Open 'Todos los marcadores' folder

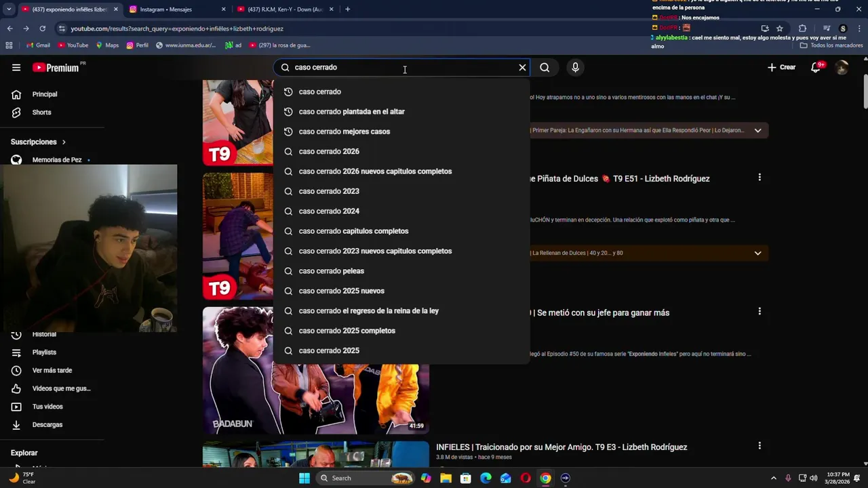(831, 45)
